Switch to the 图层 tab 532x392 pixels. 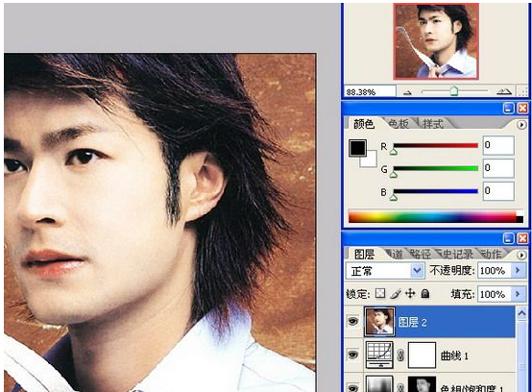(364, 254)
